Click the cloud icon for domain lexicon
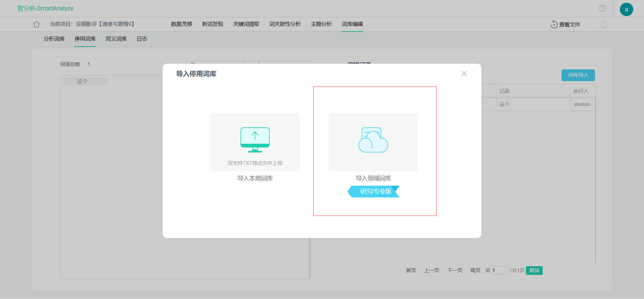This screenshot has height=299, width=644. (373, 140)
